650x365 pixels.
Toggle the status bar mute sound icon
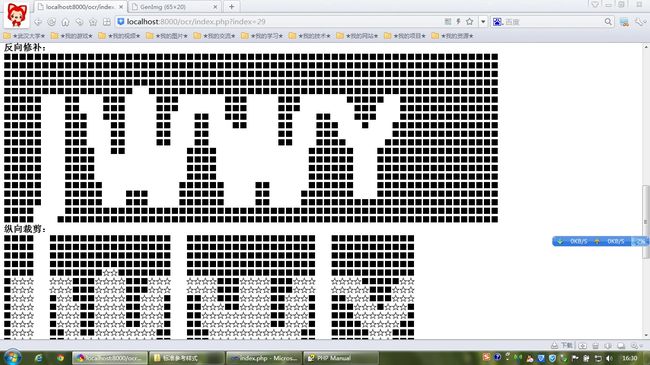tap(608, 346)
